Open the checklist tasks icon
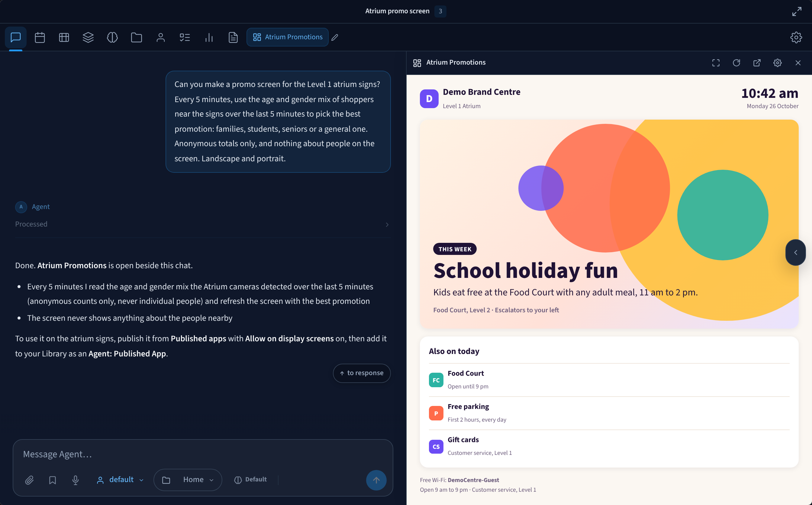 point(185,37)
